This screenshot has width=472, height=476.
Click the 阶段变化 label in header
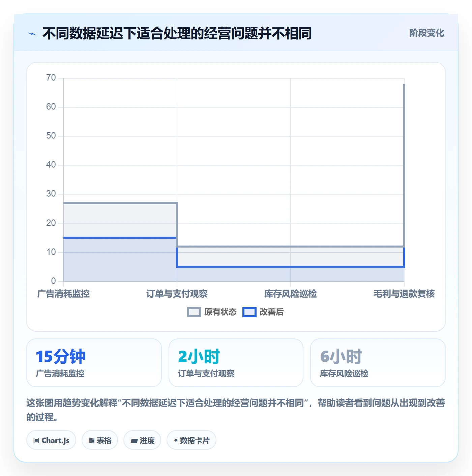coord(426,33)
